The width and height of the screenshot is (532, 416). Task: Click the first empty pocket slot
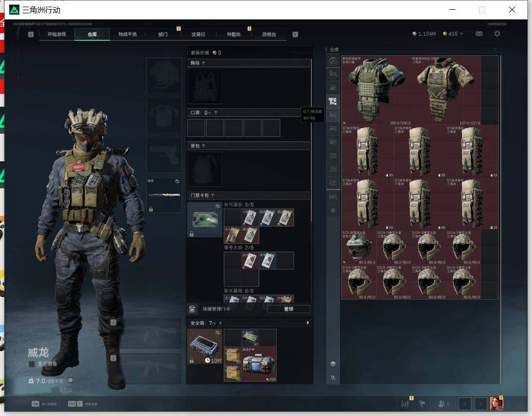click(196, 128)
